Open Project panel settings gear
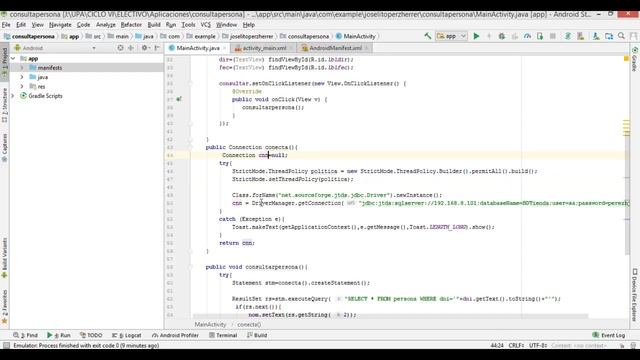The image size is (640, 360). [x=144, y=48]
